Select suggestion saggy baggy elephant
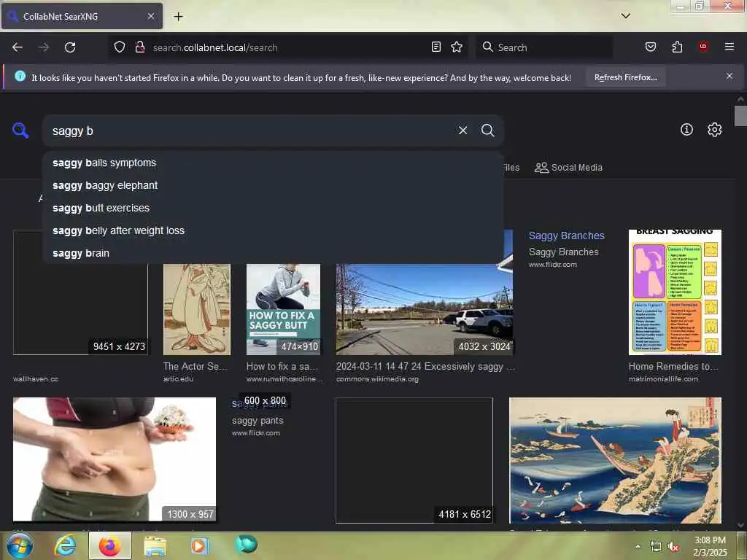747x560 pixels. (x=273, y=185)
